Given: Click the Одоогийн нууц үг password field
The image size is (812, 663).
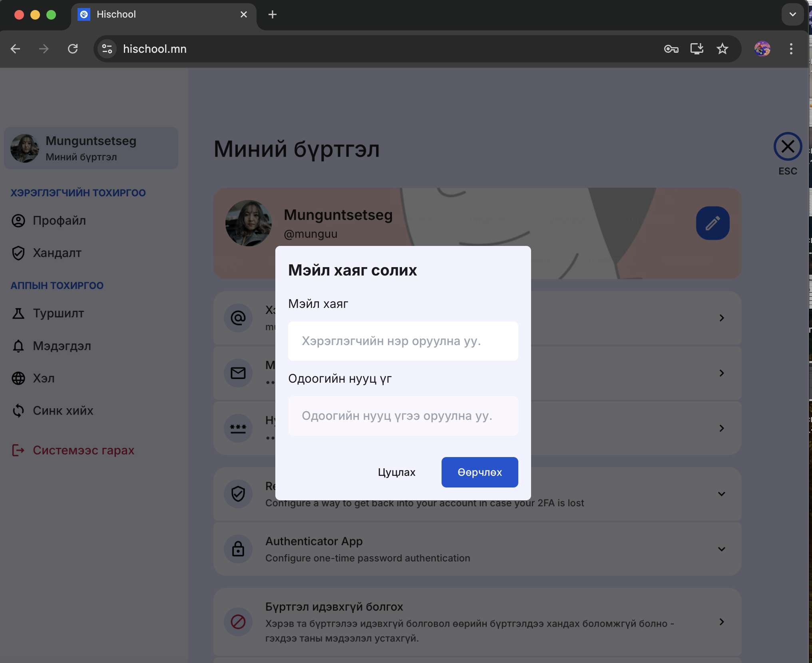Looking at the screenshot, I should pos(403,416).
